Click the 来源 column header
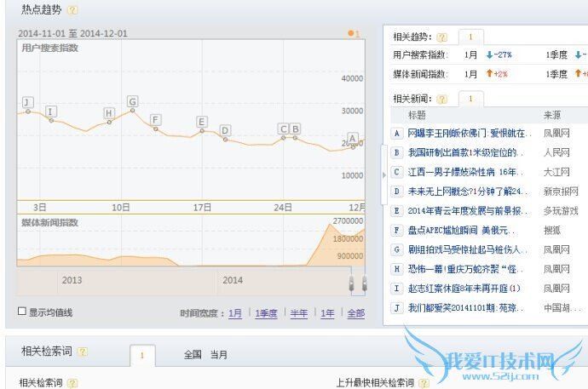Image resolution: width=588 pixels, height=389 pixels. click(x=552, y=115)
